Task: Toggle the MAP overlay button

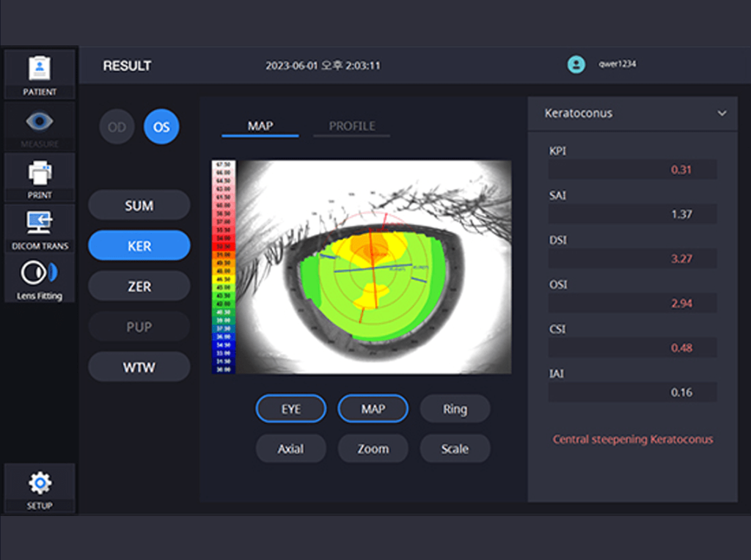Action: 373,409
